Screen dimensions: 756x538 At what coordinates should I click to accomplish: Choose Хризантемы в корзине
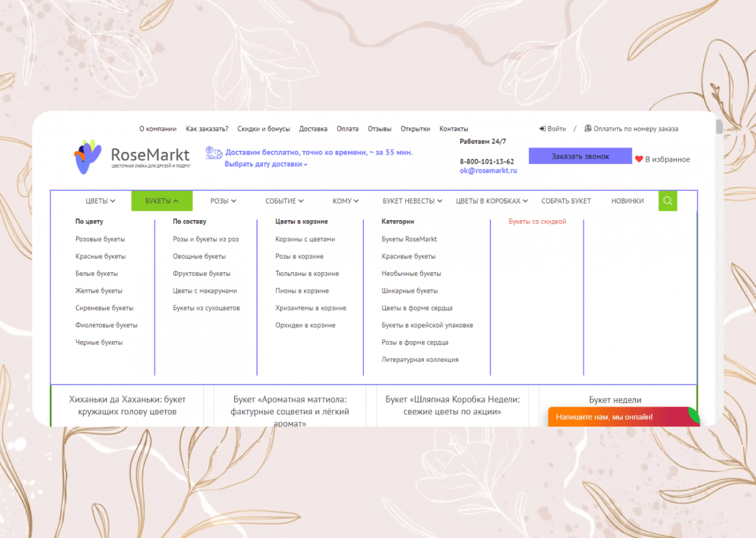(x=311, y=308)
